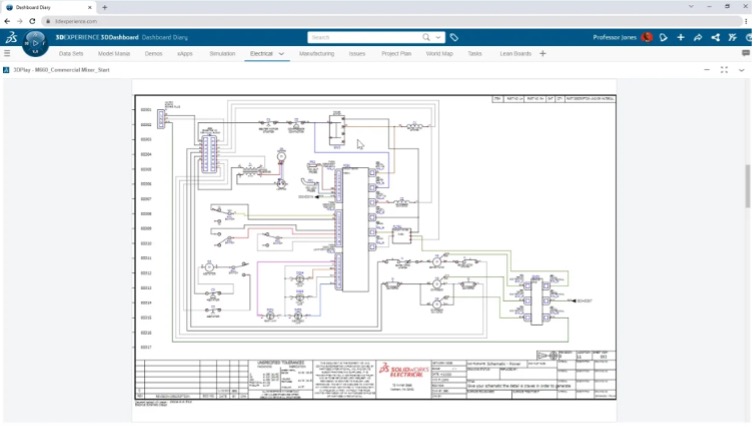Click the page vertical scrollbar thumb
Screen dimensions: 753x428
747,185
